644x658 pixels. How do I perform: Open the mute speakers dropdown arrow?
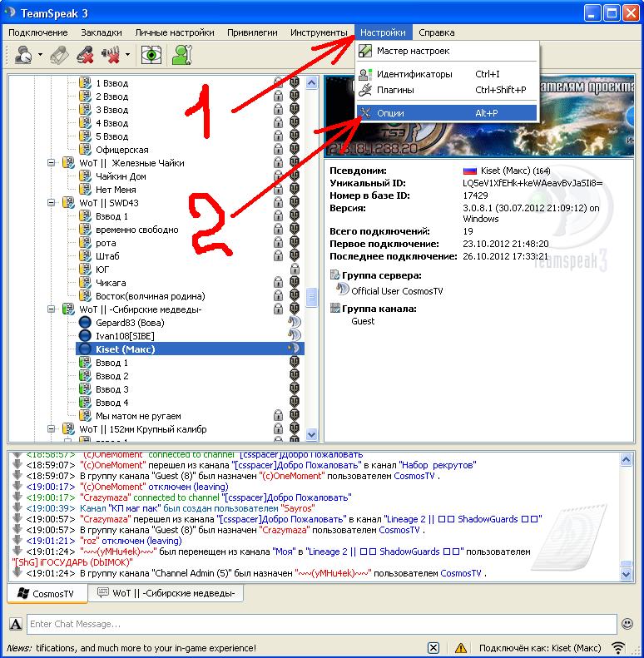pyautogui.click(x=127, y=55)
